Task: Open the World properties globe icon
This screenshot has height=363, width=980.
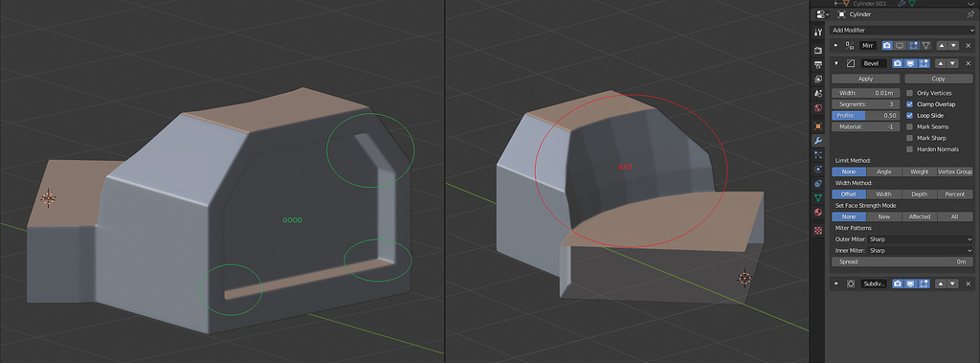Action: pos(818,108)
